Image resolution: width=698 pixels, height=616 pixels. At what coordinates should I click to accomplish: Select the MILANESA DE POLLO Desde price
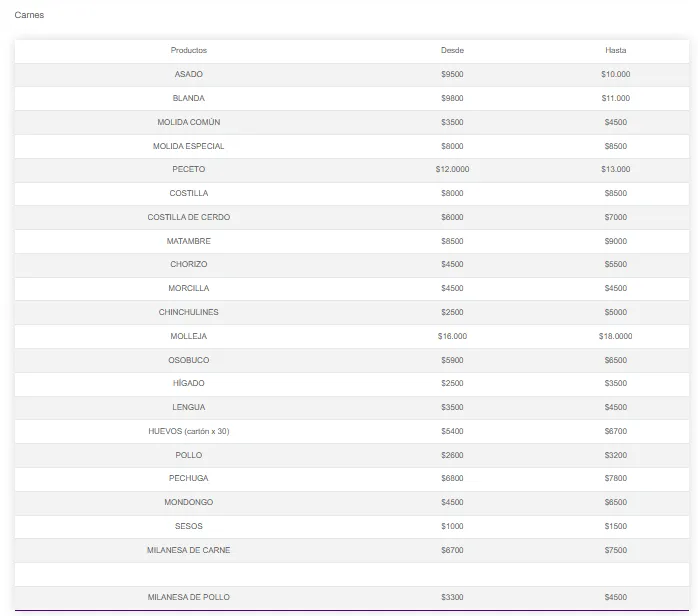point(452,597)
